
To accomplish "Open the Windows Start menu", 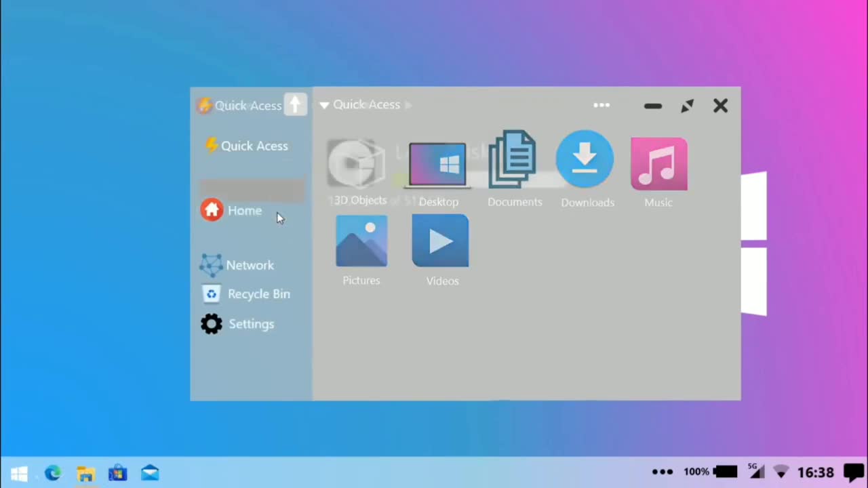I will pos(19,473).
